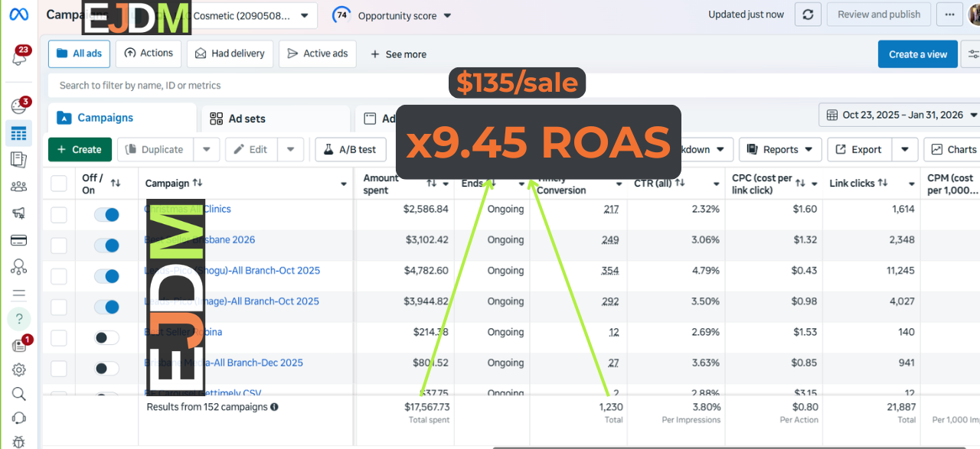Click the refresh icon near Review and publish

tap(808, 14)
